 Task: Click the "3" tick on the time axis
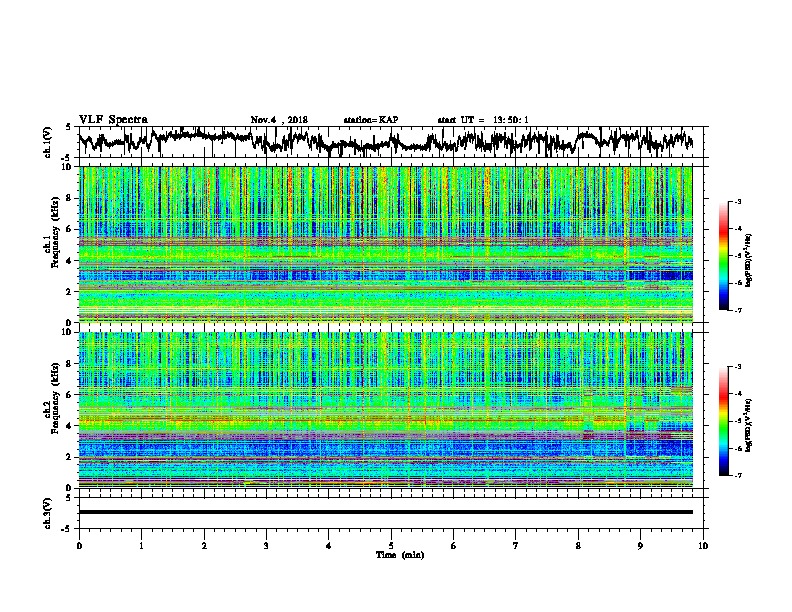pos(266,546)
